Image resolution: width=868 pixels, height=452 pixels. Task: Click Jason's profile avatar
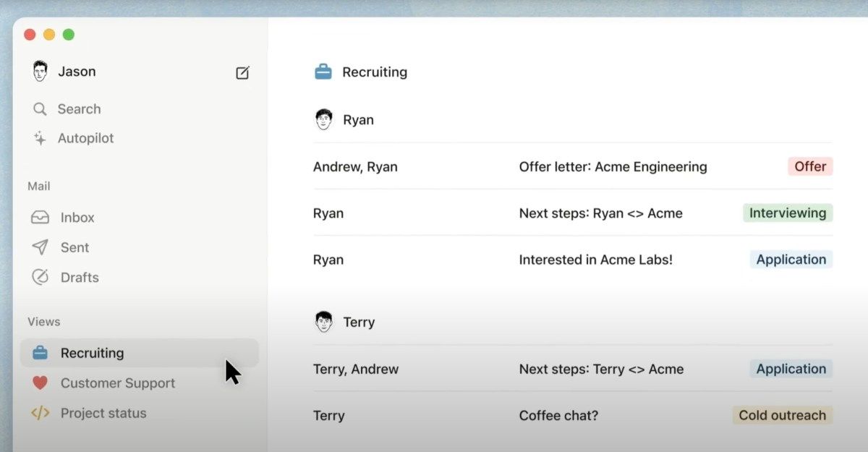[39, 71]
